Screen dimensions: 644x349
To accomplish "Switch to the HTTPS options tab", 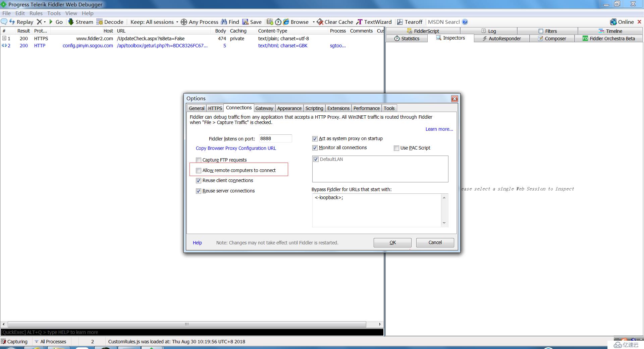I will 215,108.
